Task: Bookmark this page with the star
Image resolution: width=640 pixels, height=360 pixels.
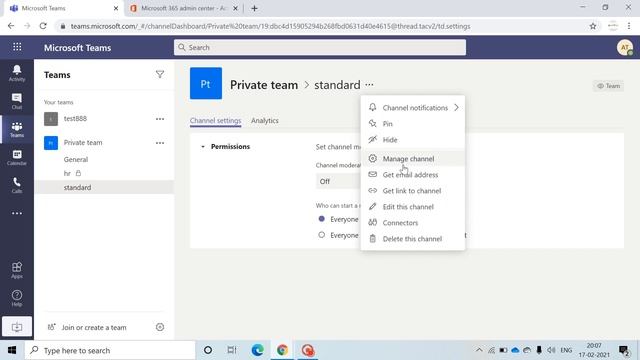Action: (593, 26)
